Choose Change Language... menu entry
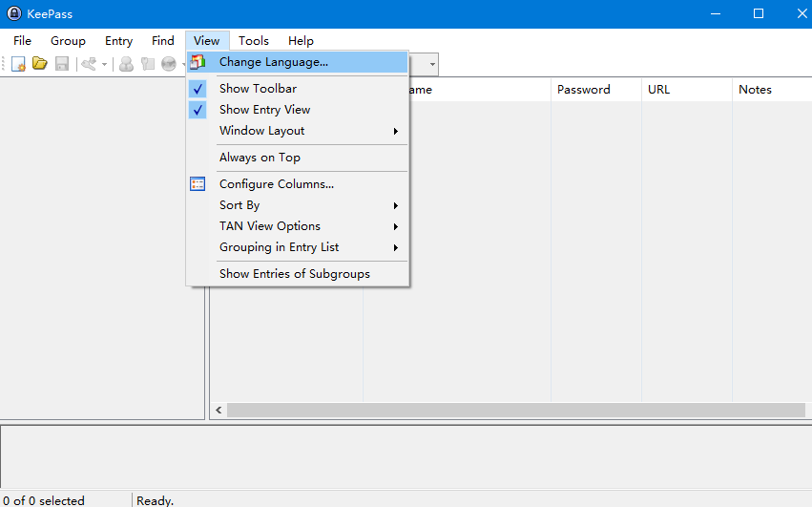 (x=298, y=62)
